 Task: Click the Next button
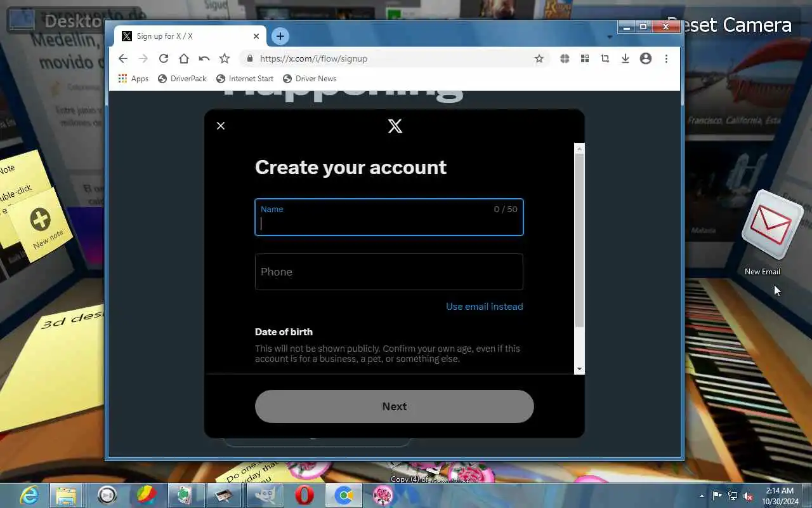pyautogui.click(x=395, y=406)
